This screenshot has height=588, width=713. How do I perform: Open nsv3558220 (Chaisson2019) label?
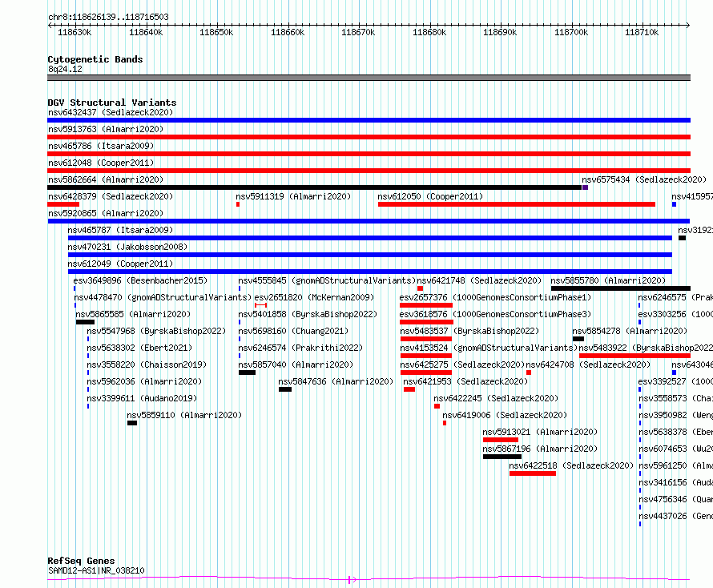(147, 364)
